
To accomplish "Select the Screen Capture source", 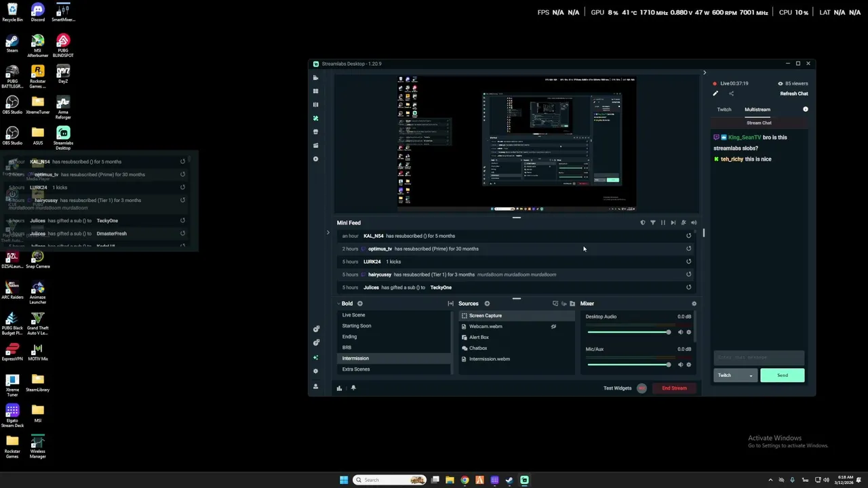I will 517,316.
